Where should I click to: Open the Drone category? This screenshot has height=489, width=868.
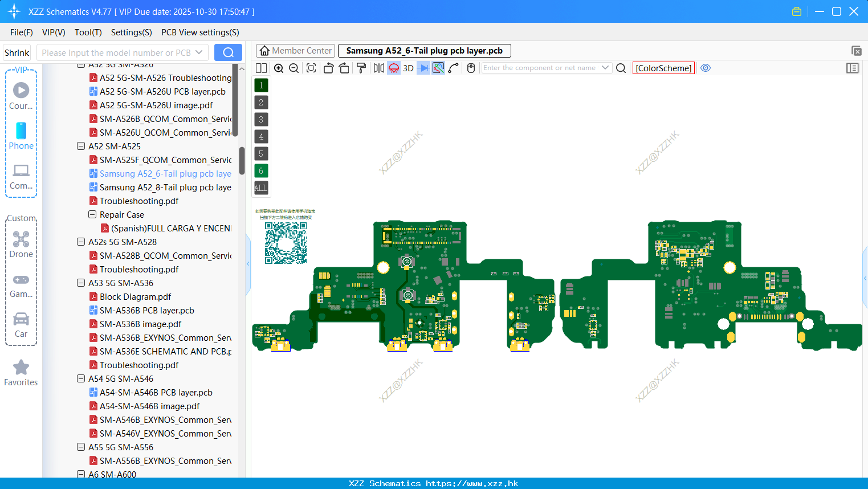point(21,244)
